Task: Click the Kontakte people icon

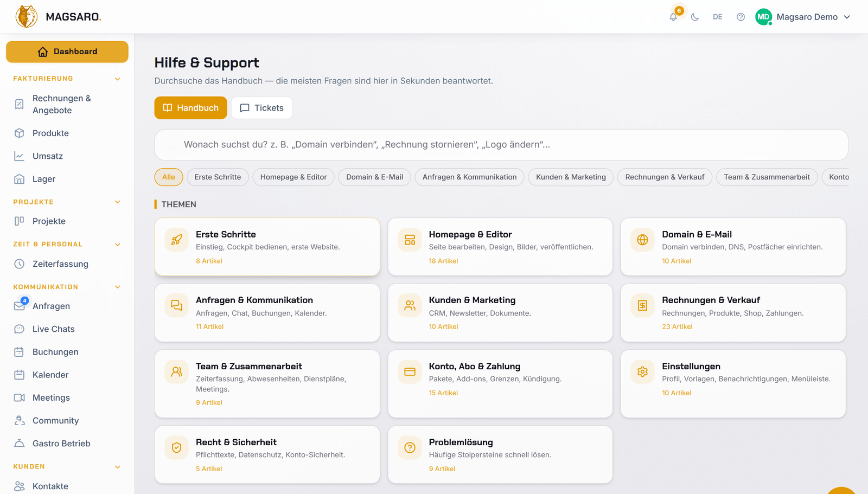Action: tap(20, 486)
